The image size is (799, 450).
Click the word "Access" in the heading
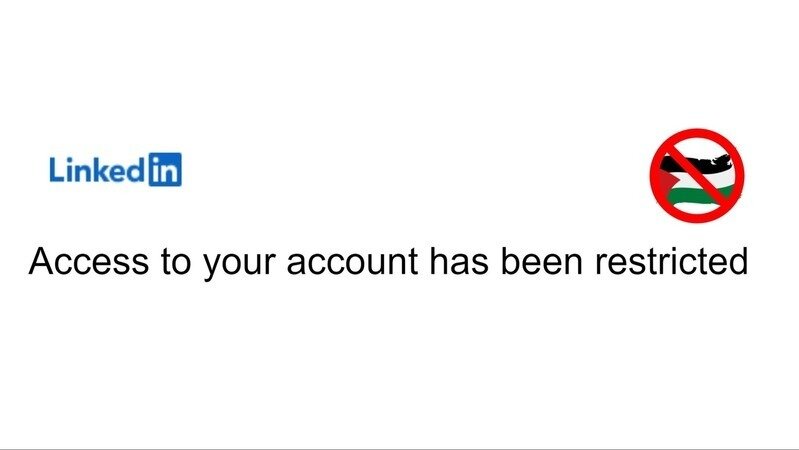89,261
